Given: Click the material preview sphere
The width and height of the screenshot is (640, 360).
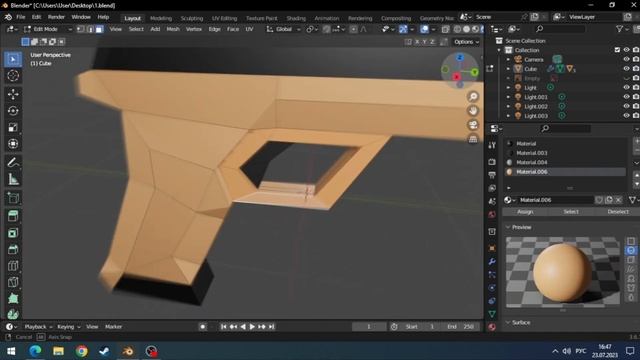Looking at the screenshot, I should [562, 273].
